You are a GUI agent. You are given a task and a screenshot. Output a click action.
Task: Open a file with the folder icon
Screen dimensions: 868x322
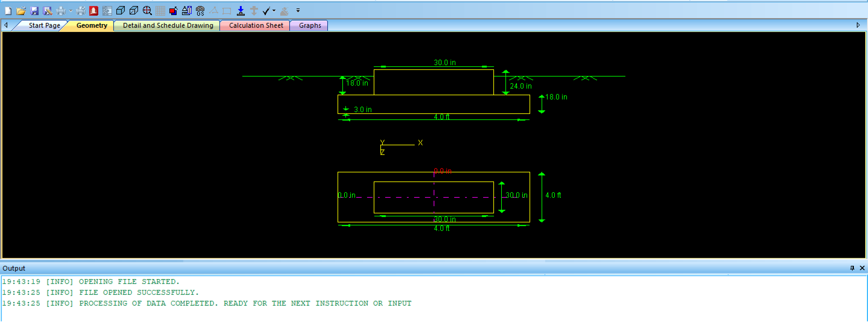pyautogui.click(x=21, y=11)
